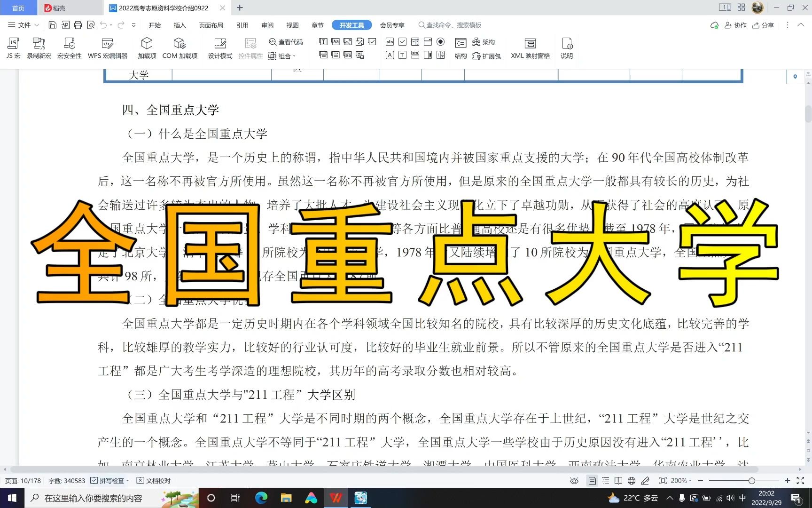This screenshot has height=508, width=812.
Task: Open 扩展包 expansion packs
Action: 486,56
